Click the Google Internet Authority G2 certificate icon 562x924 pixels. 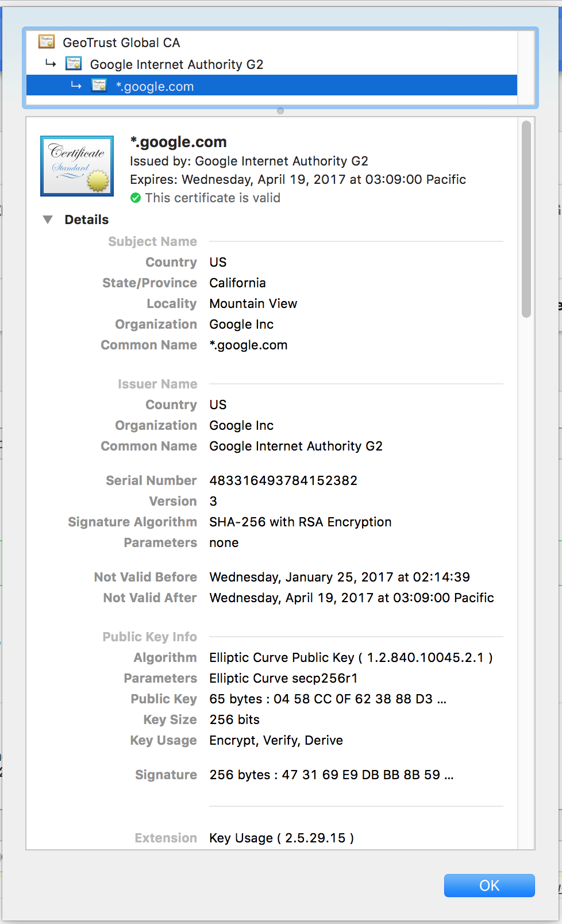click(x=74, y=63)
